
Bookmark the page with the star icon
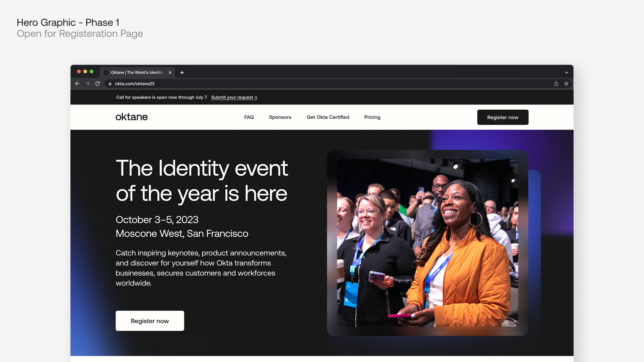(566, 84)
